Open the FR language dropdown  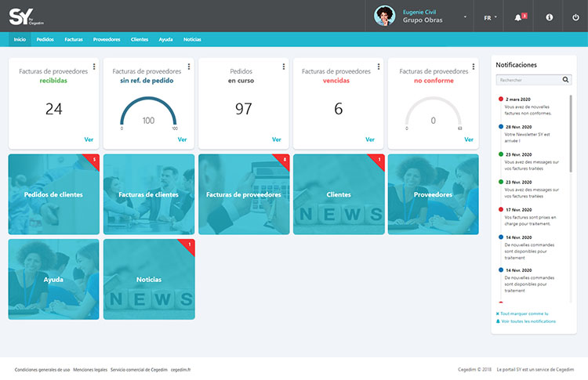click(x=491, y=16)
